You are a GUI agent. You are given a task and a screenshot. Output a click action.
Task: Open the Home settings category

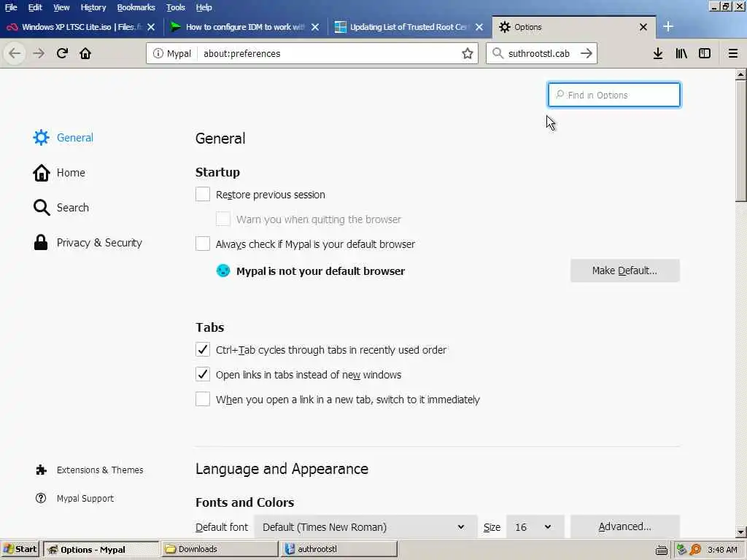[59, 172]
